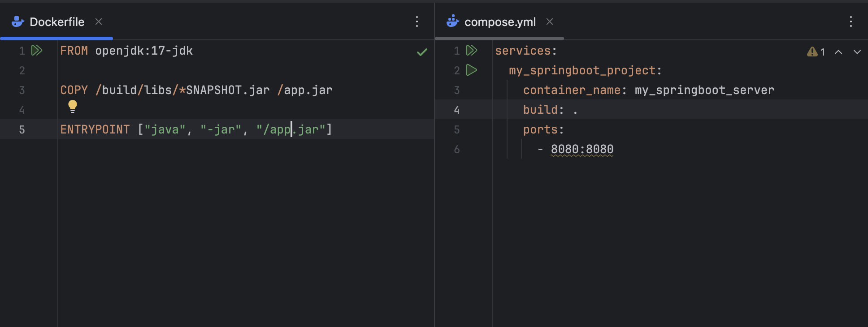868x327 pixels.
Task: Click the Docker icon on the compose.yml tab
Action: pos(453,21)
